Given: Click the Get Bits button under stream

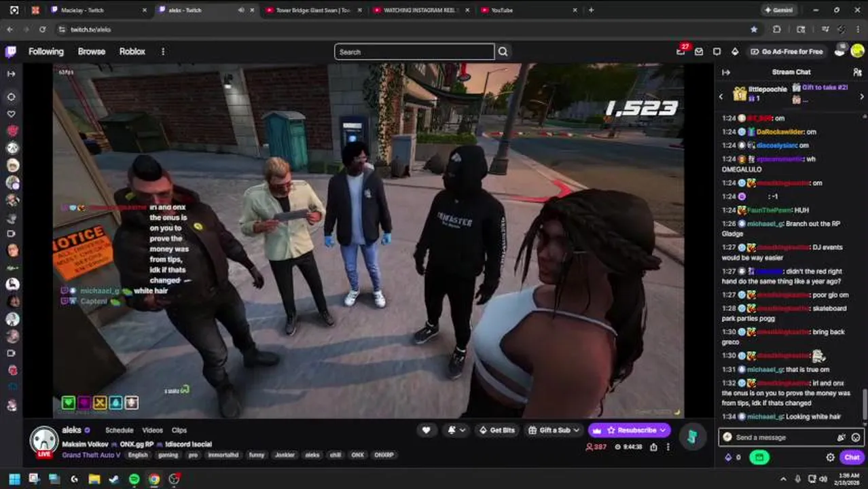Looking at the screenshot, I should (x=497, y=430).
